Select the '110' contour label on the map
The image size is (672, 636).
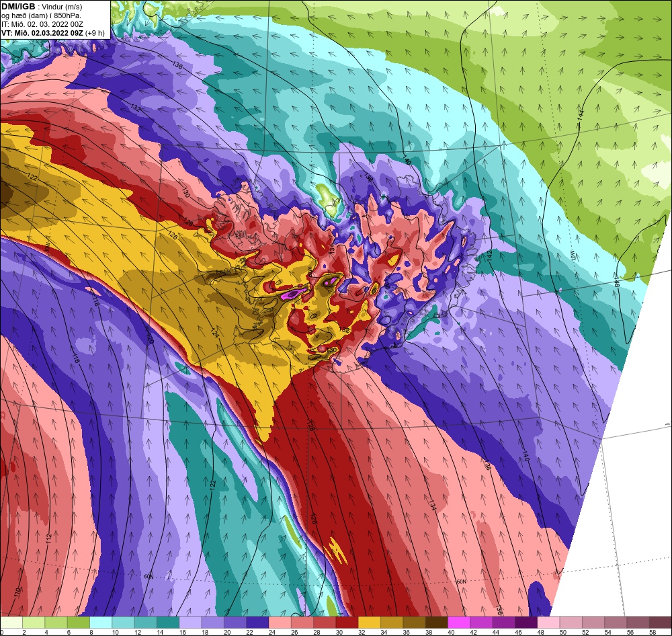coord(17,593)
